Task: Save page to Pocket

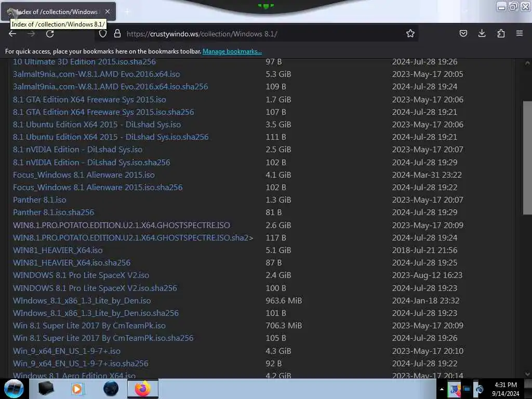Action: (x=463, y=33)
